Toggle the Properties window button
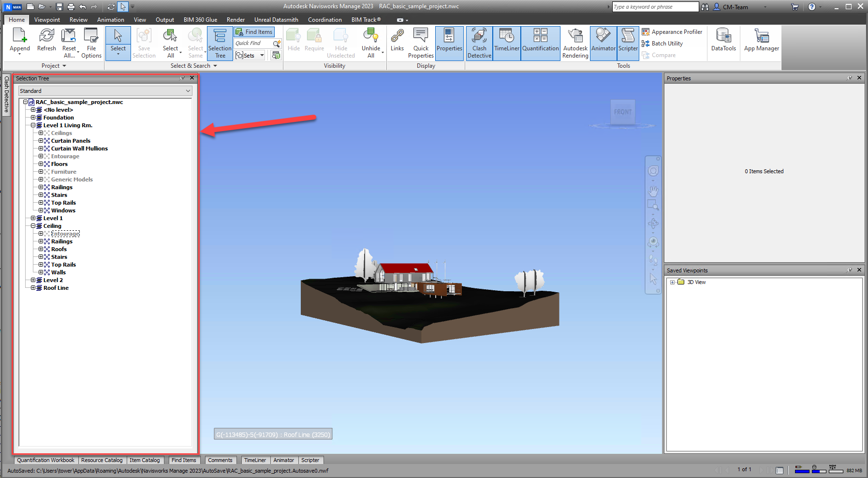Screen dimensions: 868x478 449,43
